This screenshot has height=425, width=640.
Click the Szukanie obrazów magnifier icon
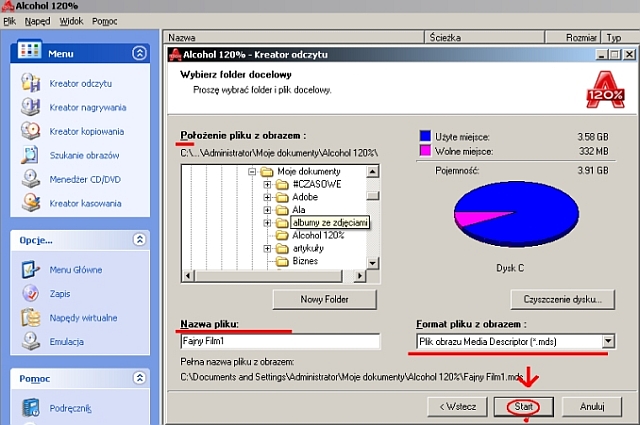click(31, 155)
